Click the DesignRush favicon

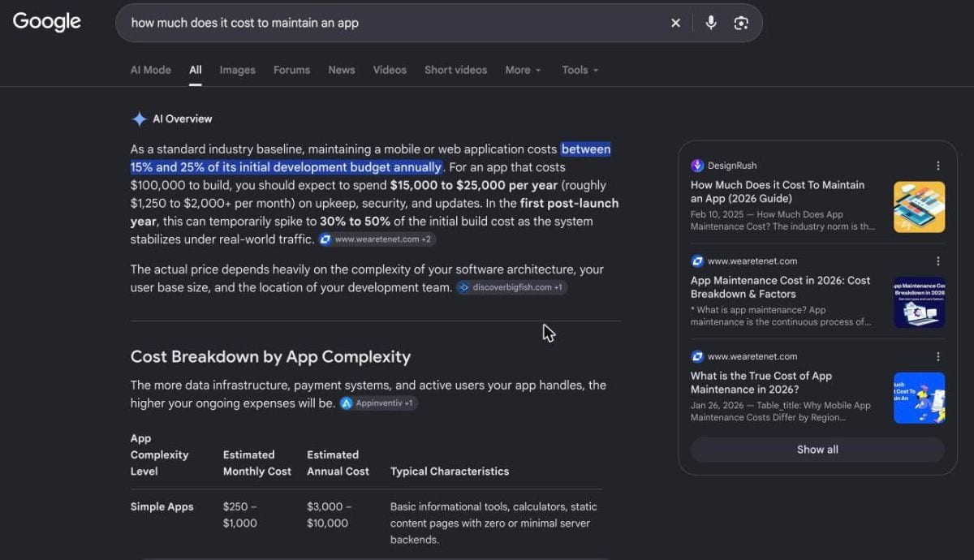click(697, 166)
